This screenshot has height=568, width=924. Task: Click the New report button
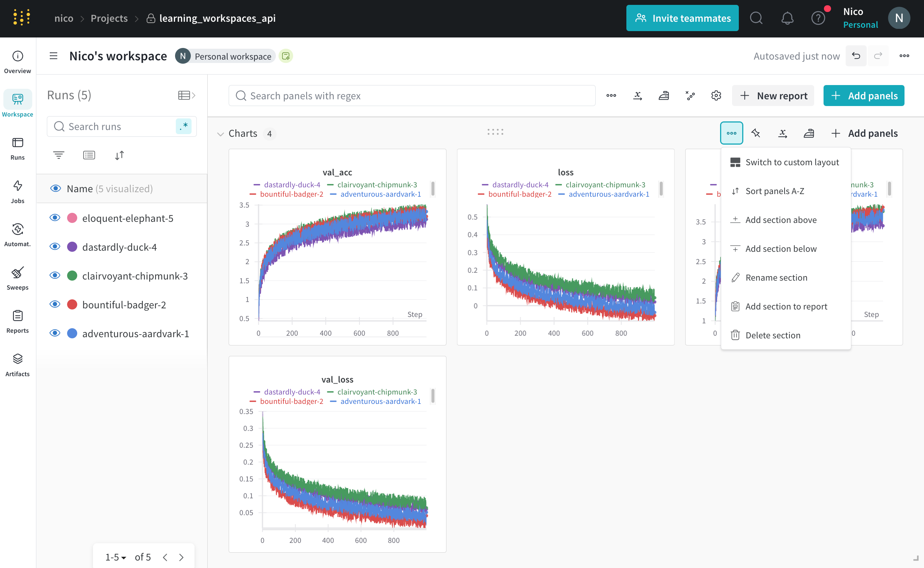(773, 96)
